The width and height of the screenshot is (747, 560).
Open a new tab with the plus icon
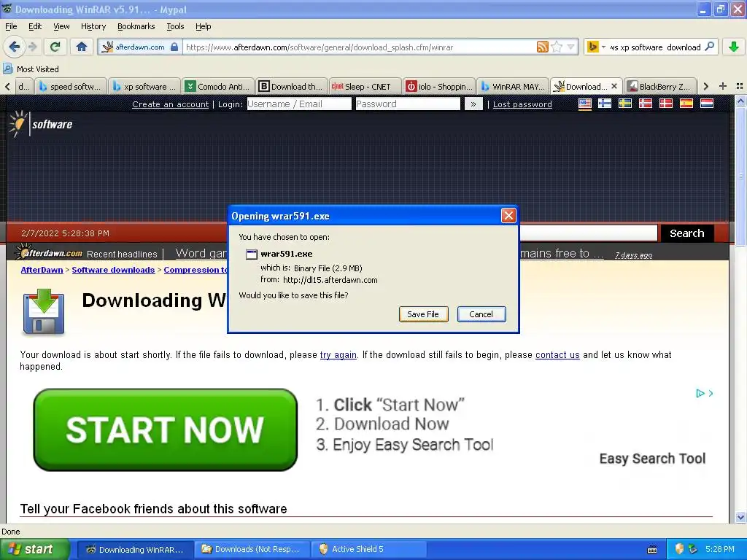[723, 86]
